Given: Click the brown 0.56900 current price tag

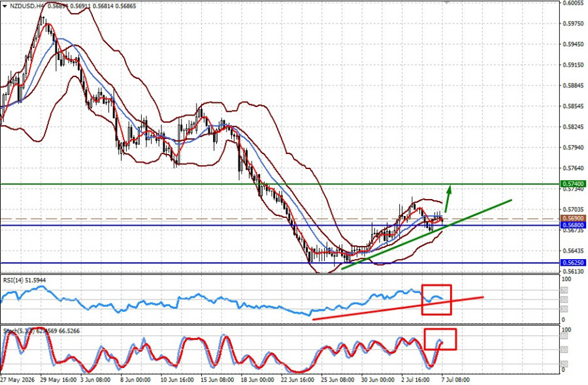Looking at the screenshot, I should pyautogui.click(x=574, y=218).
